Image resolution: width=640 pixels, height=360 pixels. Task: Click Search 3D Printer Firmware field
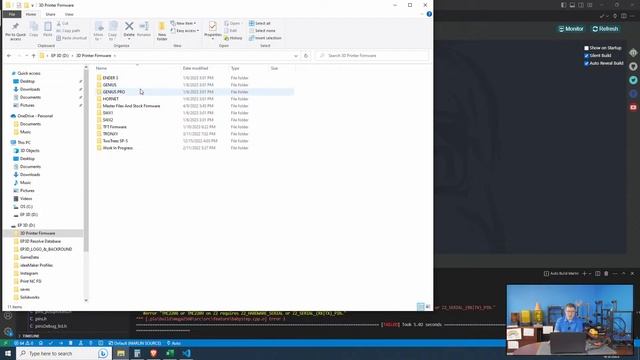click(372, 56)
